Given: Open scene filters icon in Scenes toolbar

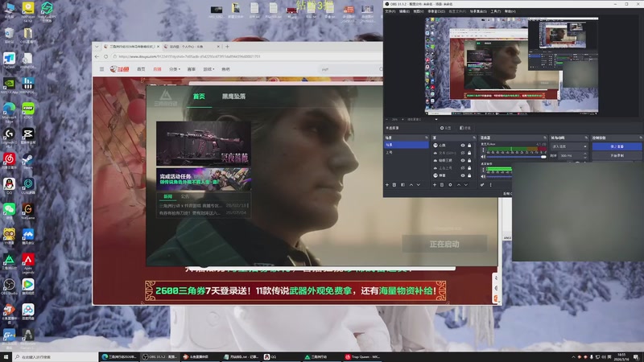Looking at the screenshot, I should tap(402, 185).
